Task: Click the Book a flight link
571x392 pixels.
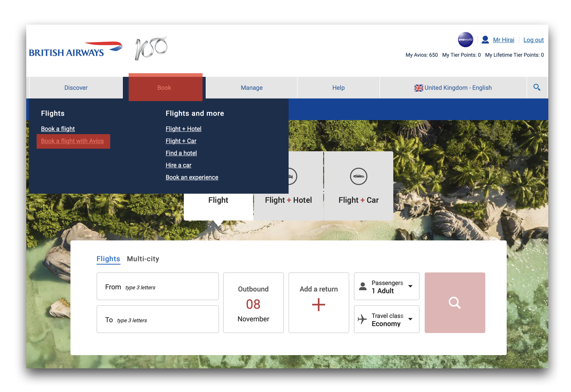Action: pyautogui.click(x=58, y=129)
